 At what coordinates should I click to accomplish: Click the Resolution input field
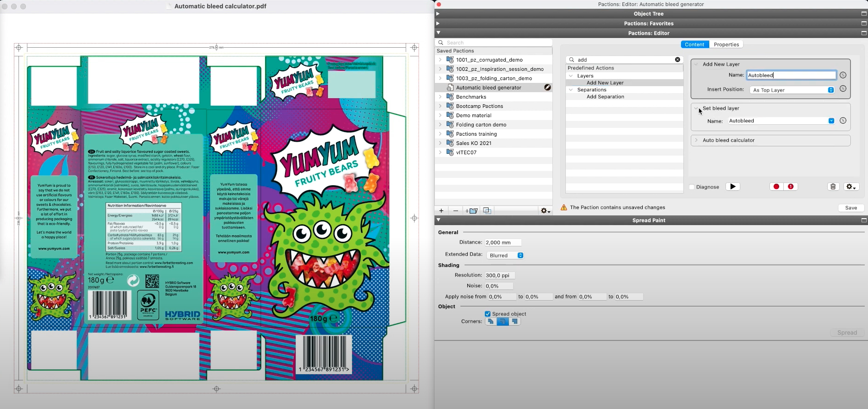coord(500,275)
